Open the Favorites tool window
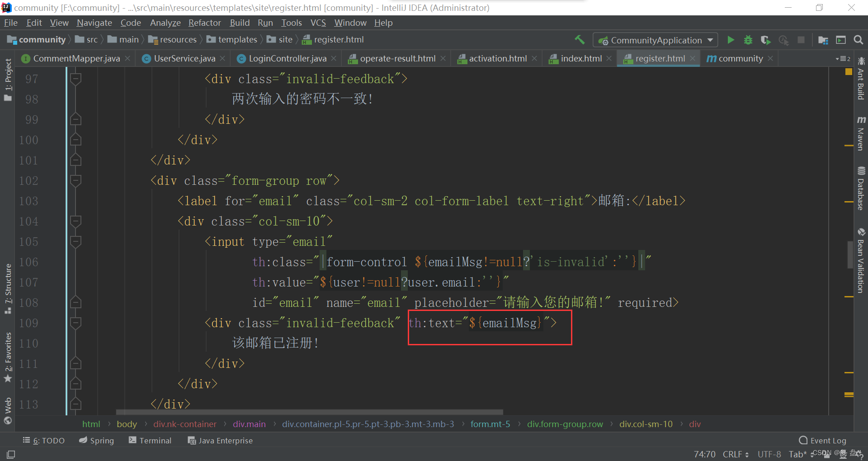 click(8, 357)
